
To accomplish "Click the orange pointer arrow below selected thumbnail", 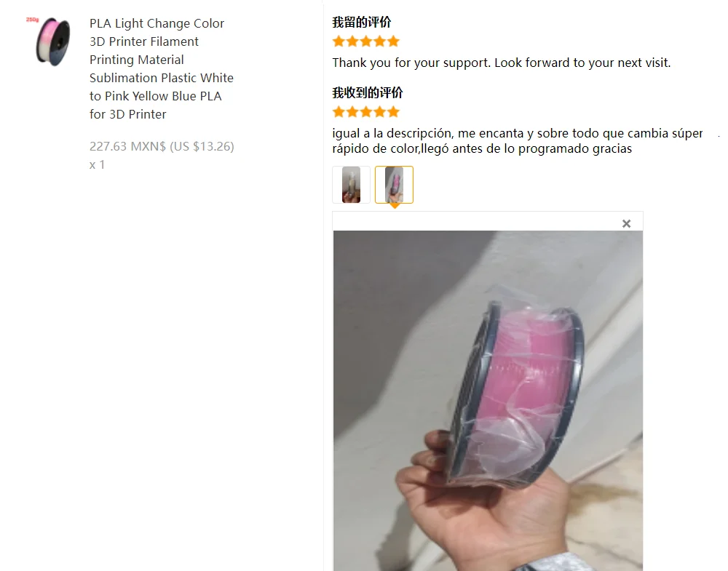I will point(394,206).
